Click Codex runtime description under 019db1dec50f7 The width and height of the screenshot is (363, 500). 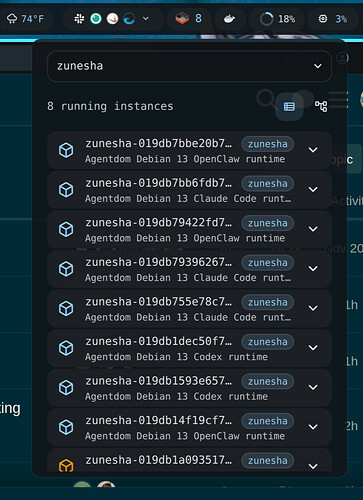(176, 357)
